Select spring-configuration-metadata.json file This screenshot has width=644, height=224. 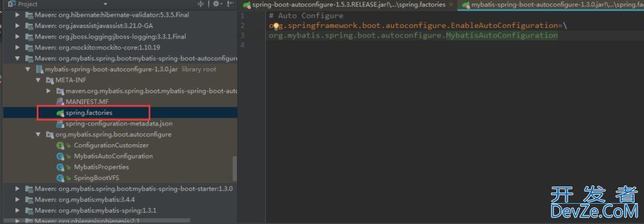[x=119, y=123]
